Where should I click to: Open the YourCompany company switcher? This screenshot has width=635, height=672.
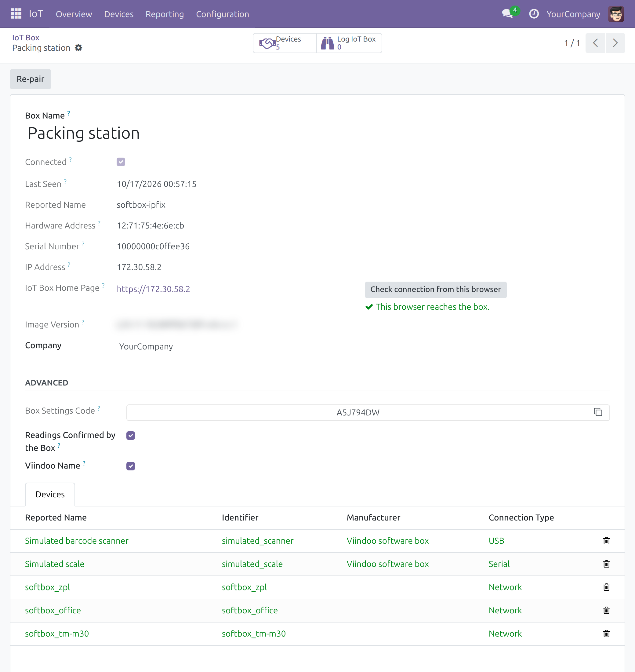tap(573, 14)
